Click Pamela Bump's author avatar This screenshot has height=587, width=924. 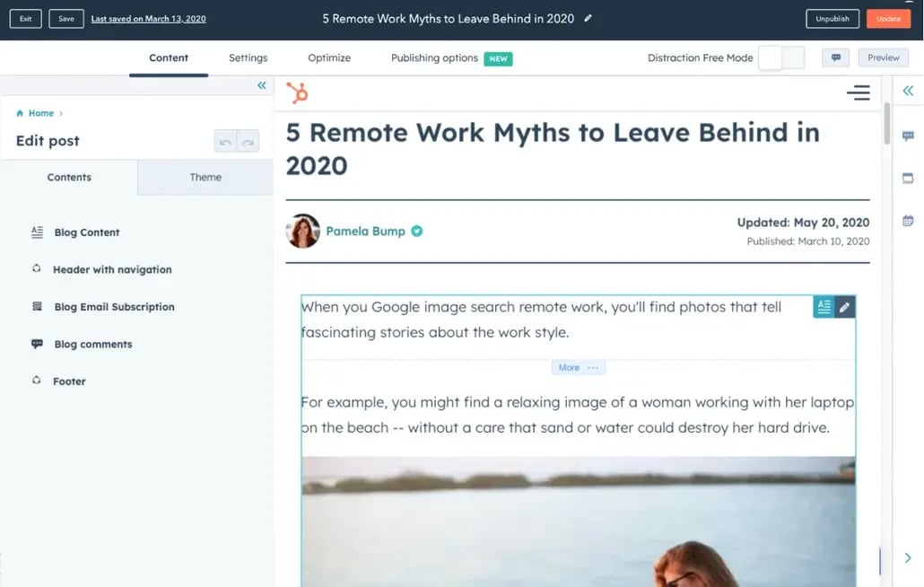pos(302,231)
